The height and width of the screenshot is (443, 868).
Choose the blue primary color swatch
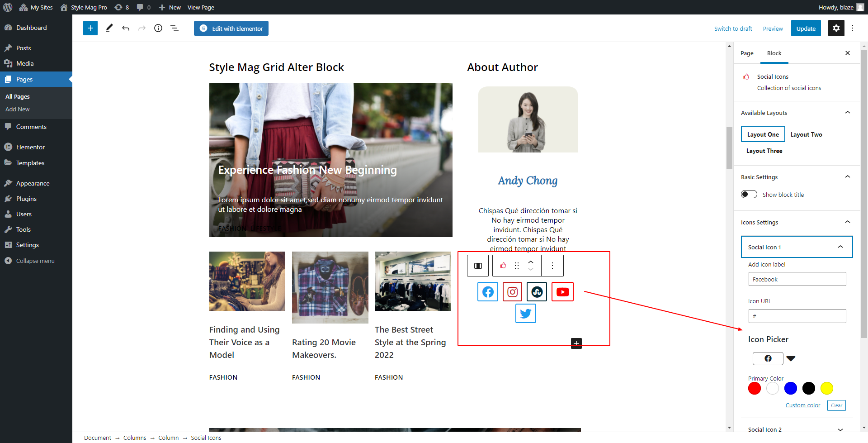pyautogui.click(x=791, y=388)
